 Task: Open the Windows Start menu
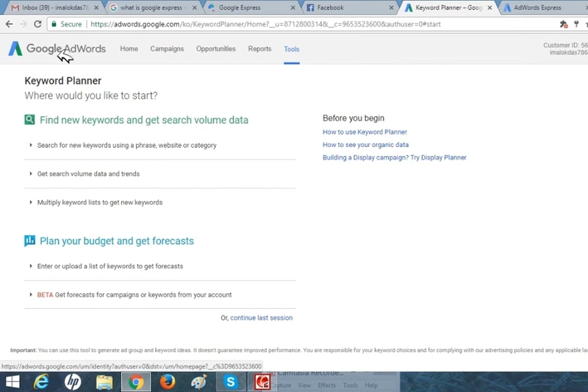(12, 382)
